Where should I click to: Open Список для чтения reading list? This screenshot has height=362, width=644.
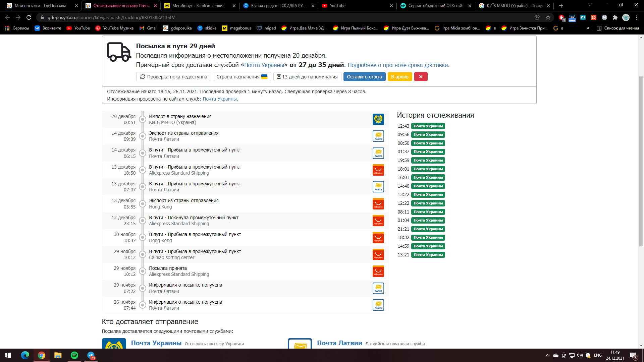point(618,28)
